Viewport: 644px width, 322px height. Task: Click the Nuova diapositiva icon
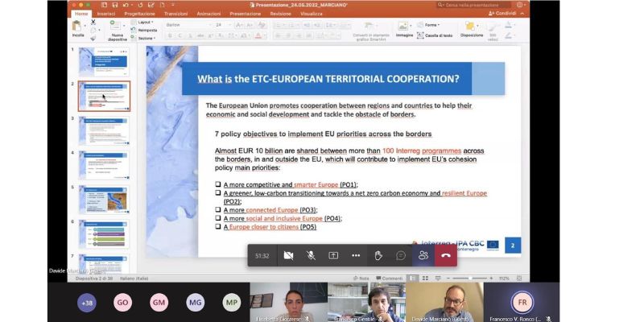(114, 26)
